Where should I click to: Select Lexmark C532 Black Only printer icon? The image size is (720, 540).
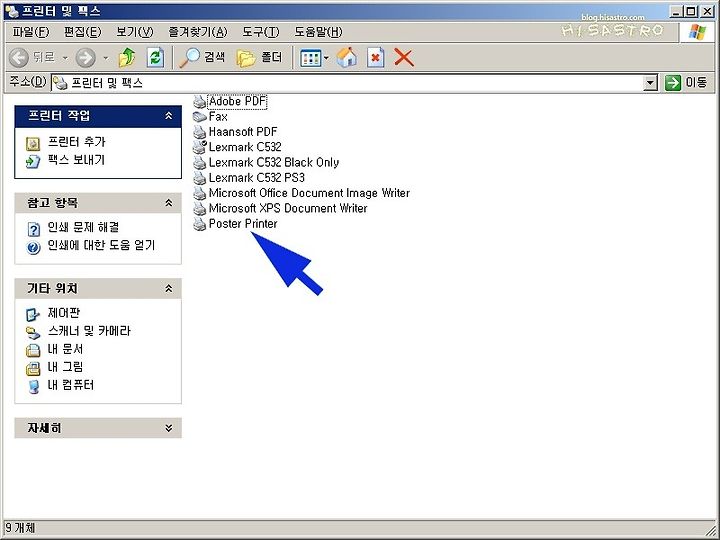click(x=200, y=163)
